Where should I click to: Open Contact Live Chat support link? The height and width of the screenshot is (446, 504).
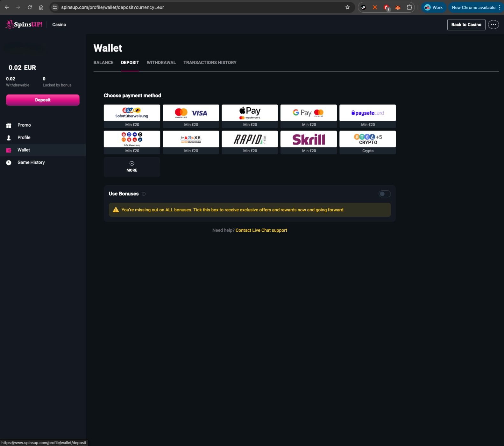point(261,230)
